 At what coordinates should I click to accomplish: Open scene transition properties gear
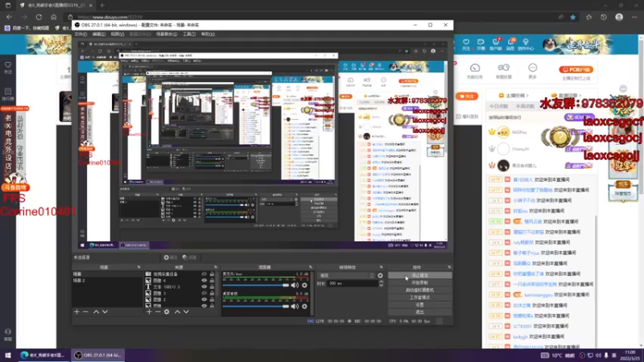[380, 275]
